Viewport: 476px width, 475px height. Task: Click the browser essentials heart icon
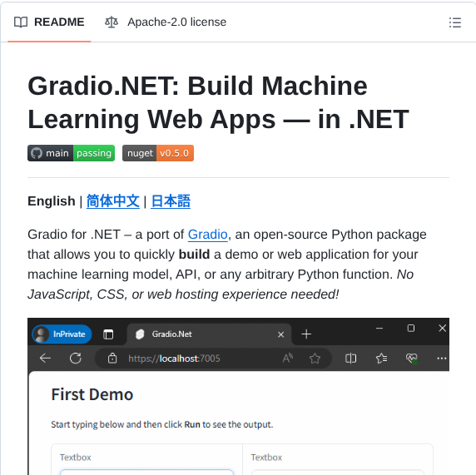tap(412, 359)
